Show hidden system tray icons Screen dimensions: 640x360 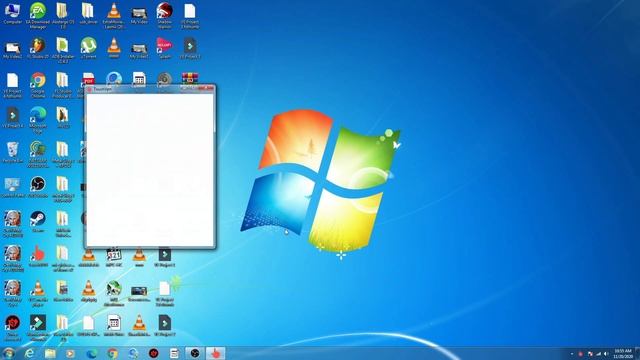pyautogui.click(x=571, y=354)
